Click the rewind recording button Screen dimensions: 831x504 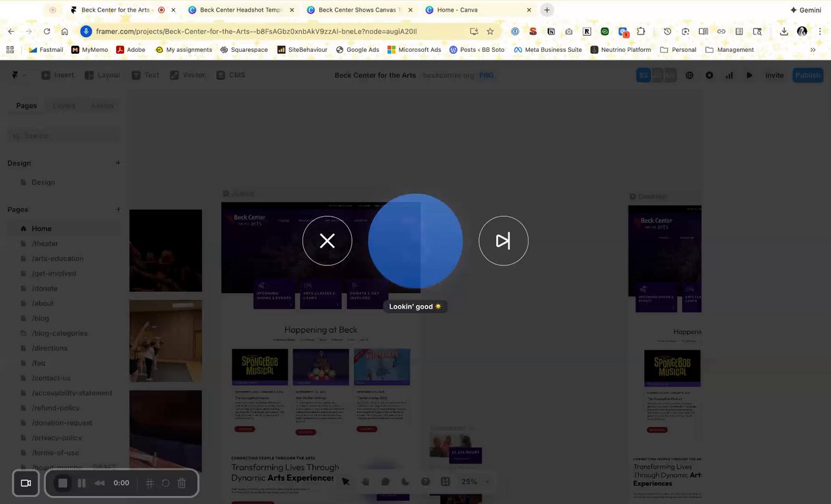pos(99,483)
